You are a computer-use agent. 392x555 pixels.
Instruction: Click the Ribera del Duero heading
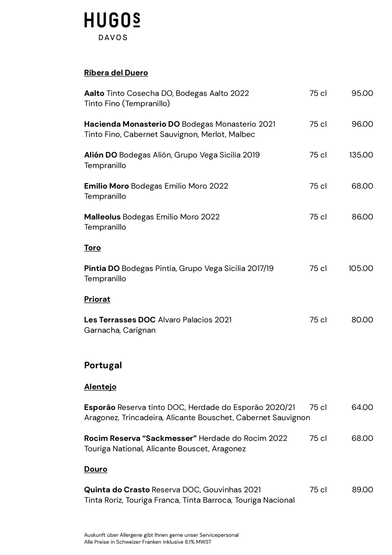point(116,73)
